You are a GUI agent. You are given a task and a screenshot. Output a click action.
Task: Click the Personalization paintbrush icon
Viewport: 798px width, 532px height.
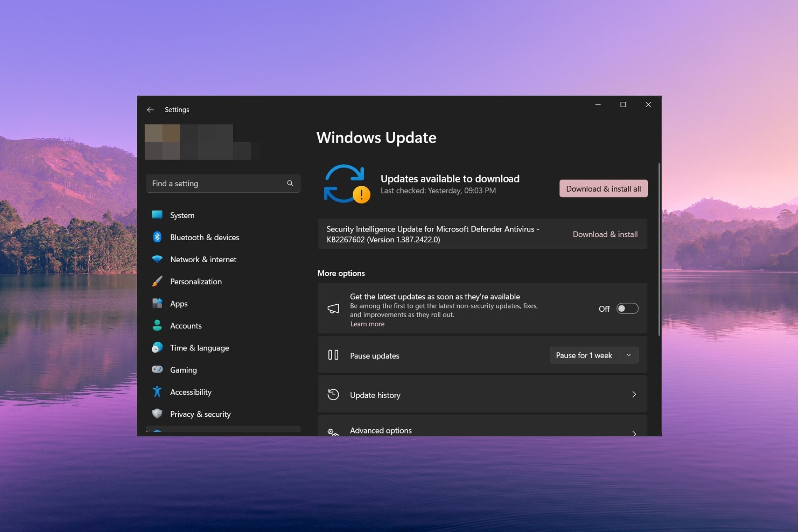157,281
